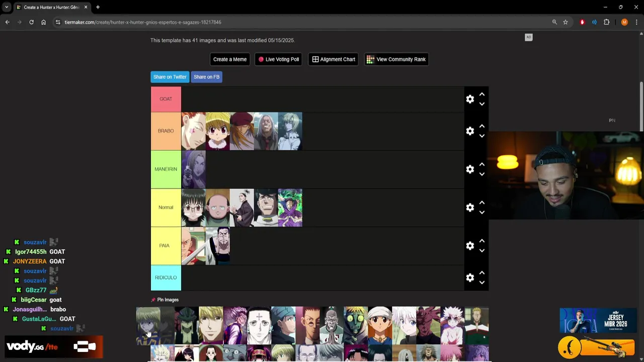Viewport: 644px width, 362px height.
Task: Click the cyan RIDICULO tier label
Action: click(166, 278)
